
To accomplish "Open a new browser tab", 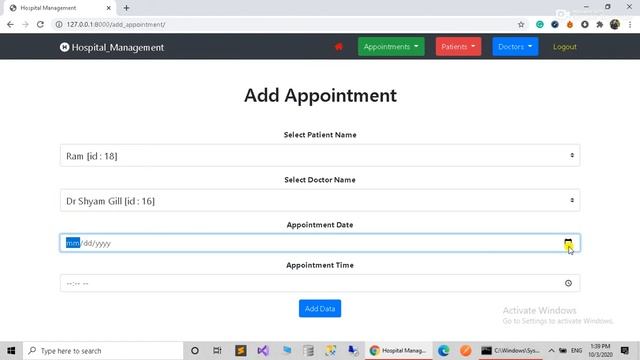I will pyautogui.click(x=126, y=8).
